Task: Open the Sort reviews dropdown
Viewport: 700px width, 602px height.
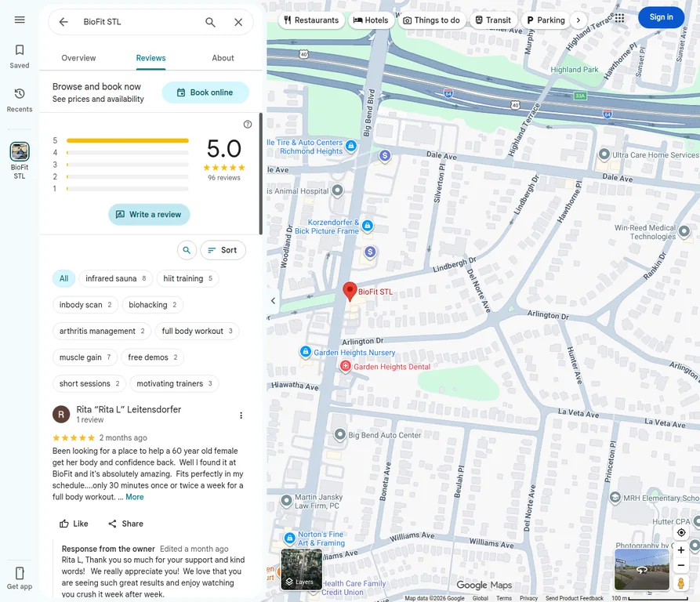Action: point(223,250)
